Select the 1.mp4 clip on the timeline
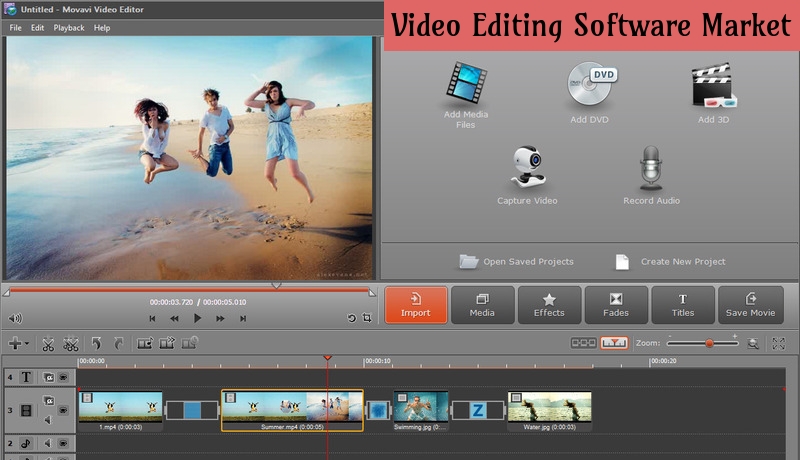This screenshot has height=460, width=800. [120, 411]
